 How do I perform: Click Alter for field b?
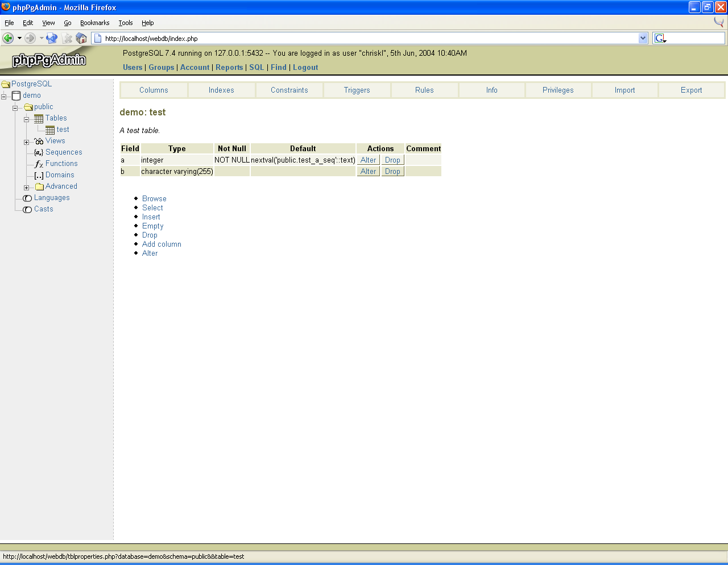point(369,171)
